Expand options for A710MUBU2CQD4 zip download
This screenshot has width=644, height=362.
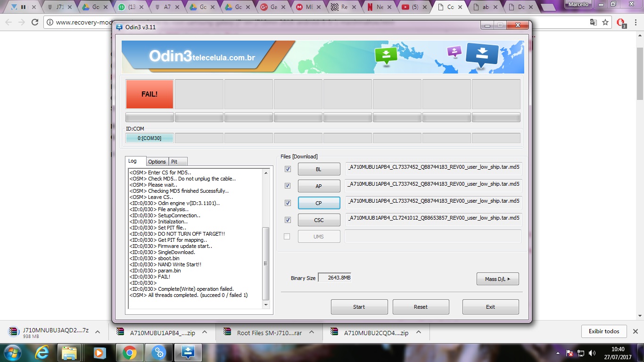point(419,332)
